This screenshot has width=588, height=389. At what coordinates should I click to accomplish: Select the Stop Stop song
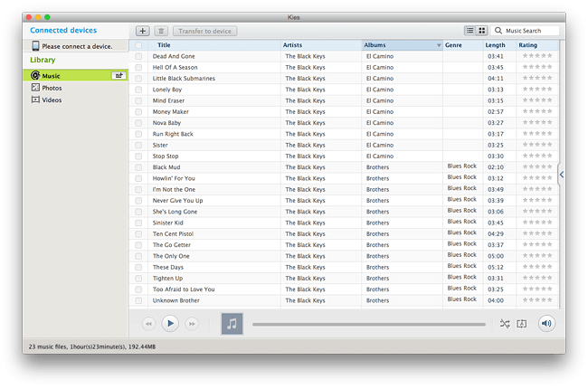(x=166, y=156)
